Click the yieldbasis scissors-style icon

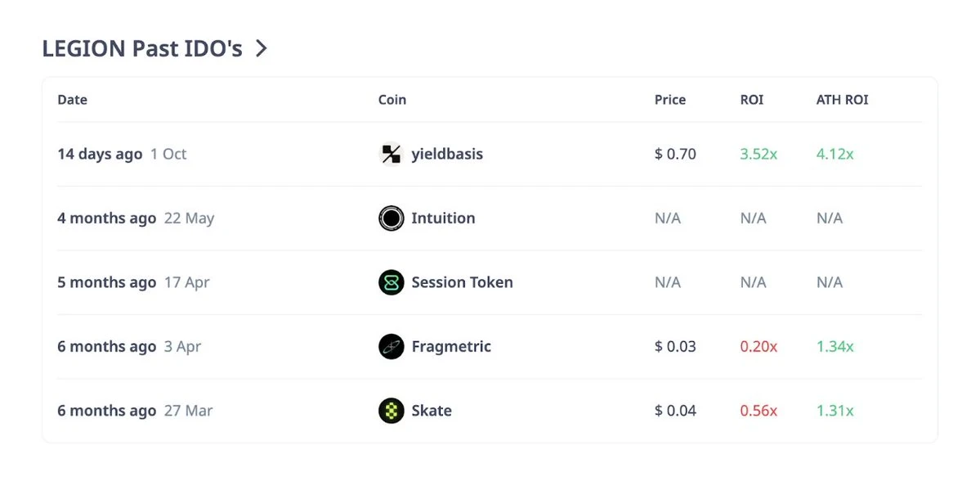(390, 154)
